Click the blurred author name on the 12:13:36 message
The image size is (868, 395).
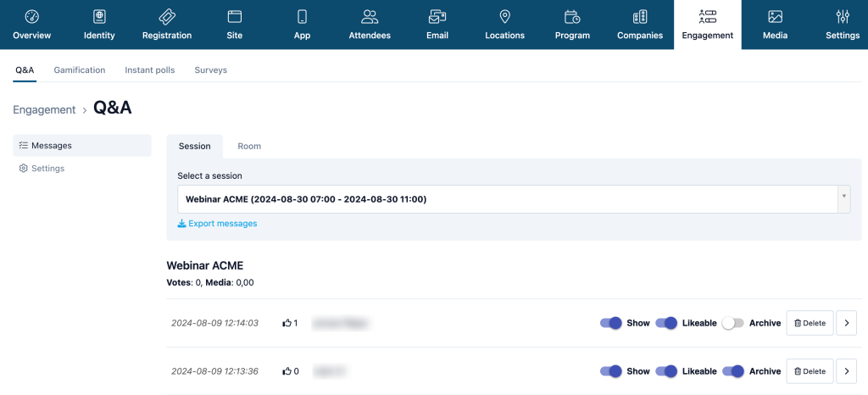click(x=330, y=371)
